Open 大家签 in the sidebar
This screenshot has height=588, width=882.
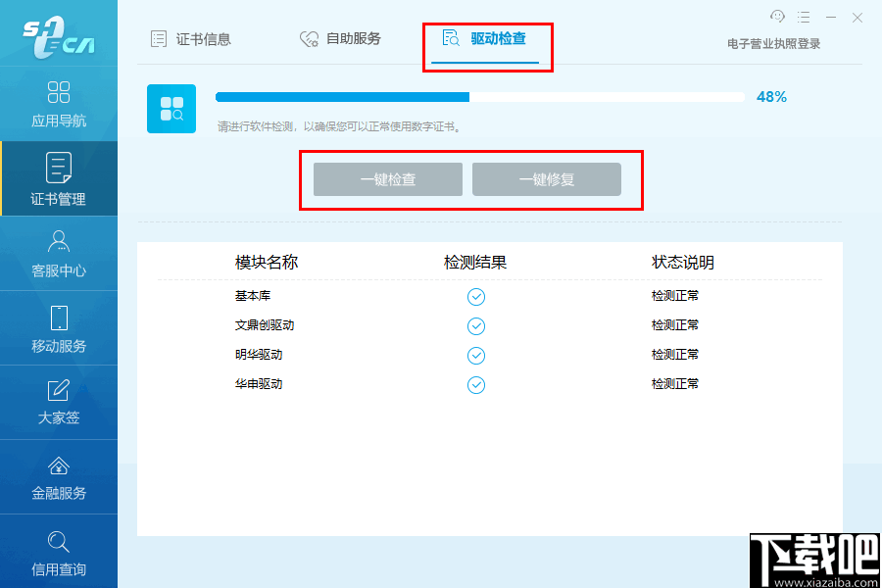point(59,403)
